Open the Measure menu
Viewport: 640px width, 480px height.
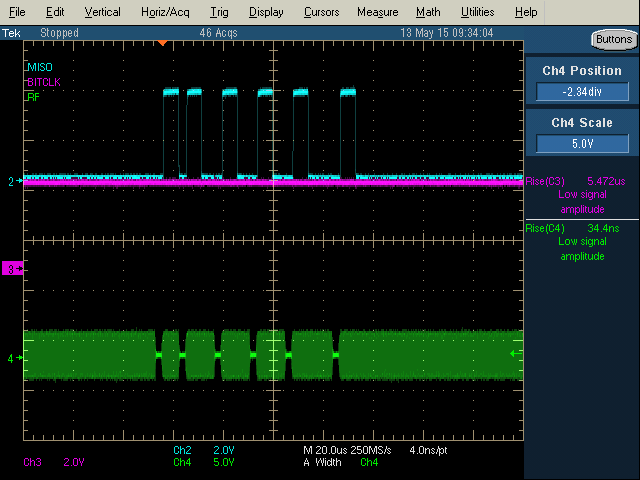pos(378,12)
